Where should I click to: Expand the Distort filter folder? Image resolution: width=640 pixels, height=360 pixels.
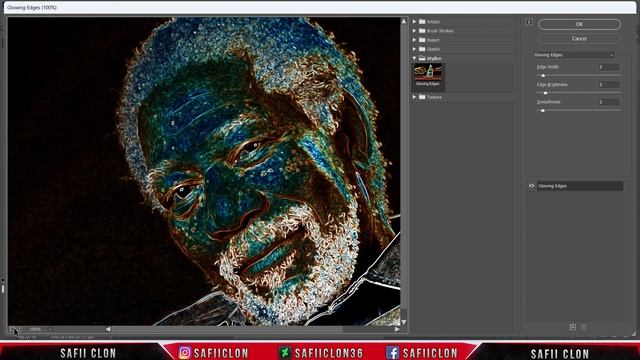414,40
